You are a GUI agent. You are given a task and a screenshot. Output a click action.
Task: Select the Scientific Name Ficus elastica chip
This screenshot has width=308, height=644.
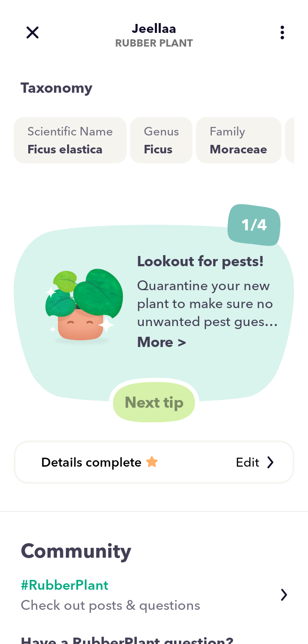(70, 140)
